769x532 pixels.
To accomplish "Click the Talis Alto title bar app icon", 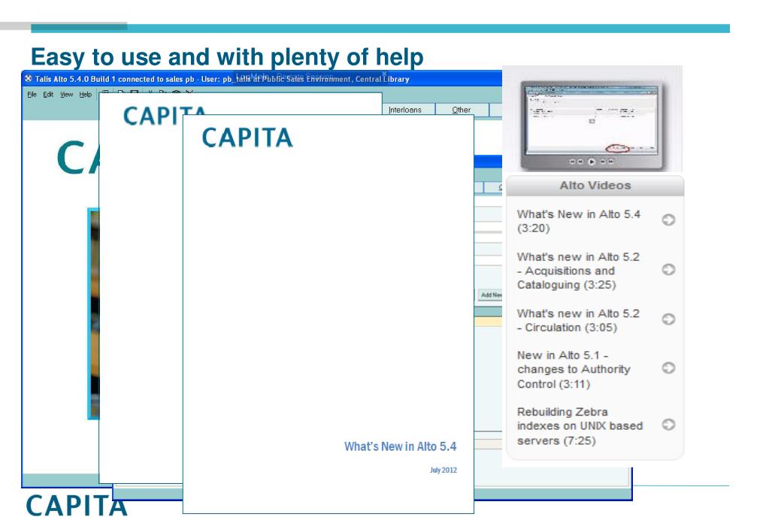I will coord(29,78).
